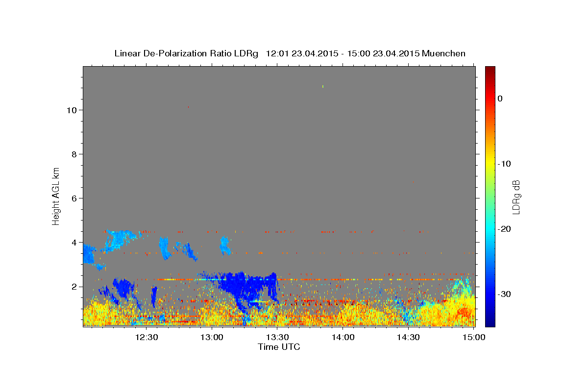Click the height tick label 2
Viewport: 588px width, 392px height.
[x=74, y=287]
